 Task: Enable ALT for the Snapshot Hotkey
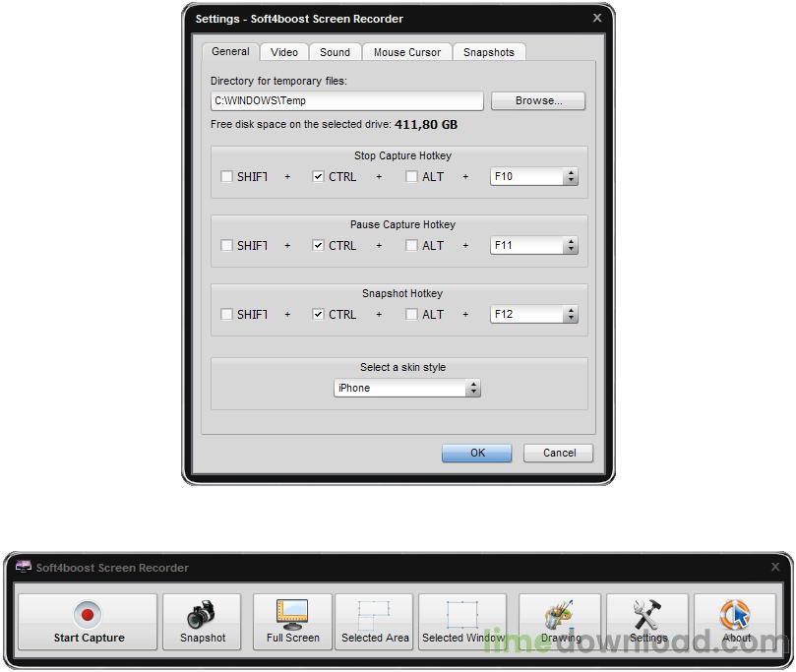[x=409, y=315]
